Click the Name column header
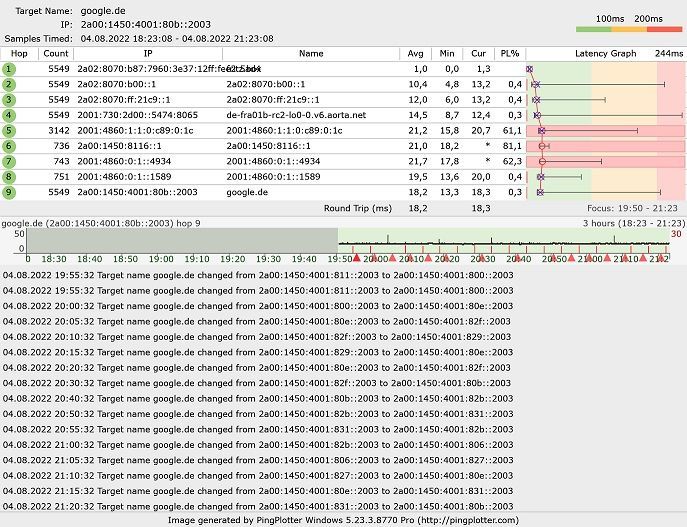The image size is (687, 527). [311, 53]
